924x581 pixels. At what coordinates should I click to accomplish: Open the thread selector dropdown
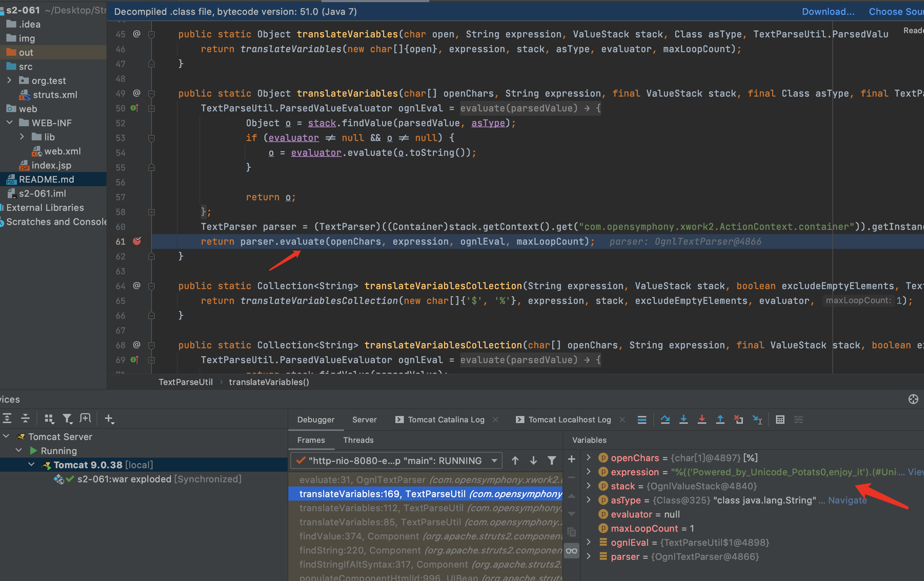[396, 460]
